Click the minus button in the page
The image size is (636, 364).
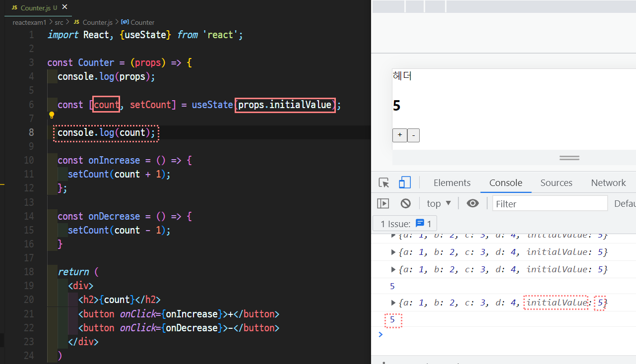click(x=413, y=135)
